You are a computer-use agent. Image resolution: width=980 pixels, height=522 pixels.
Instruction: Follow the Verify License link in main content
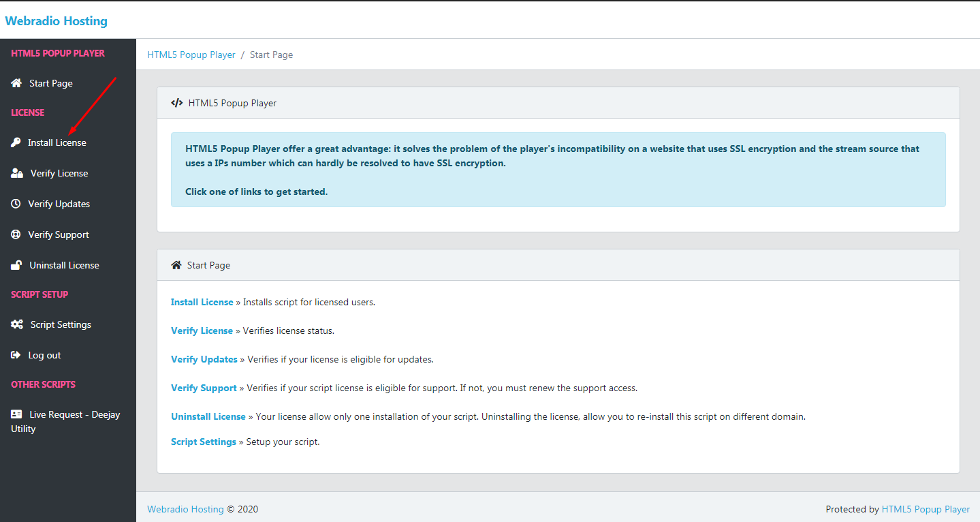202,331
